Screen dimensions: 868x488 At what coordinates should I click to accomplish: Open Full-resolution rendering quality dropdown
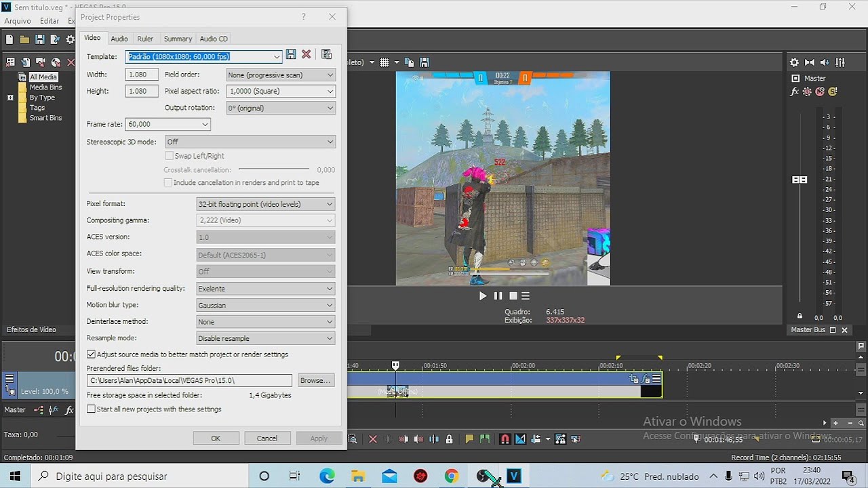tap(266, 289)
